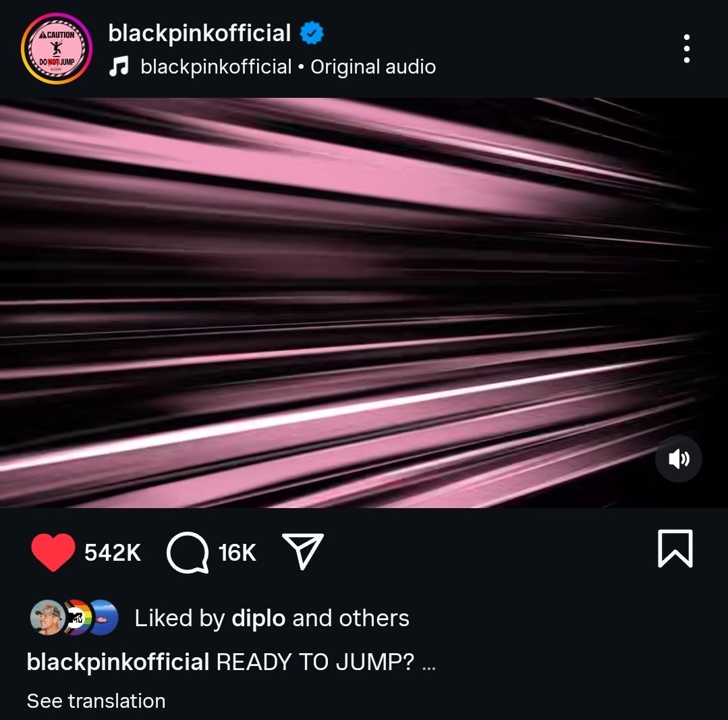Click the MTV avatar in likers
Image resolution: width=728 pixels, height=720 pixels.
pyautogui.click(x=78, y=617)
